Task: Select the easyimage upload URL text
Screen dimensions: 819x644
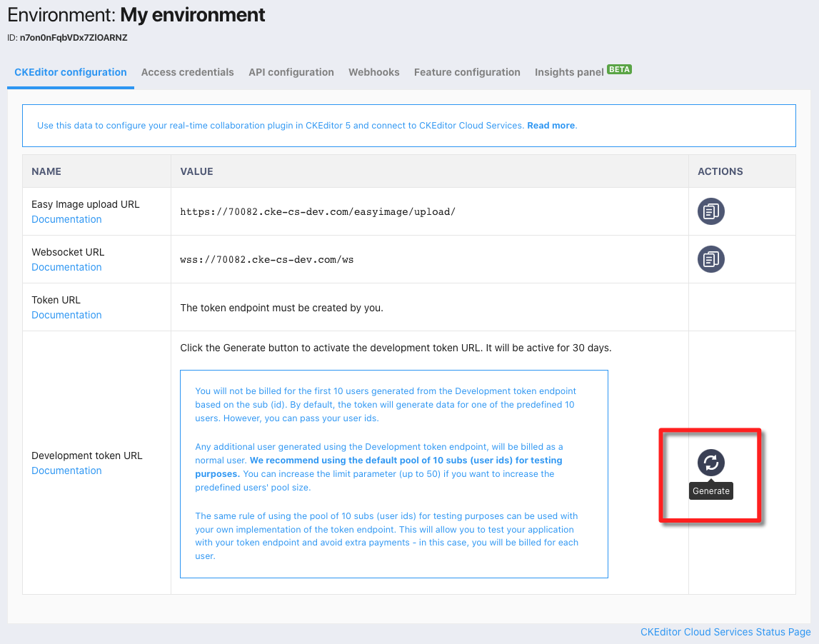Action: tap(318, 211)
